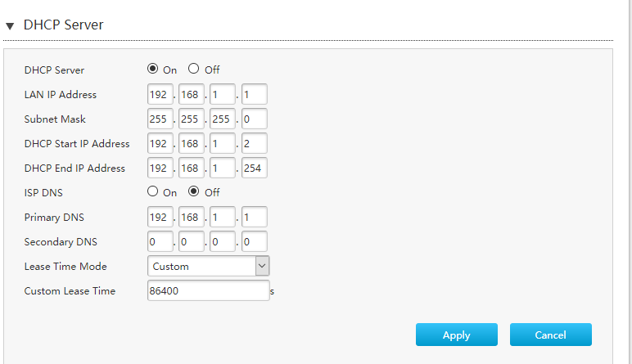Click the Primary DNS last octet field
The height and width of the screenshot is (364, 632).
(254, 217)
